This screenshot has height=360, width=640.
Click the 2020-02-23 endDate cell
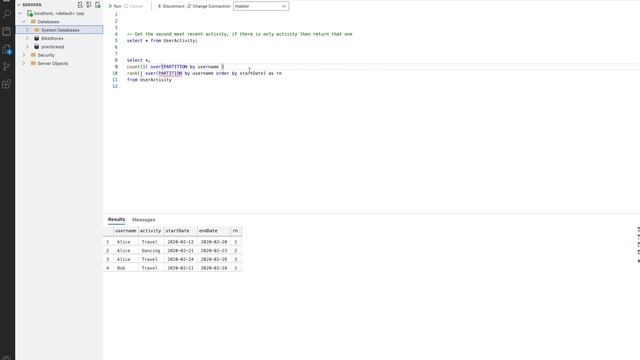tap(214, 251)
